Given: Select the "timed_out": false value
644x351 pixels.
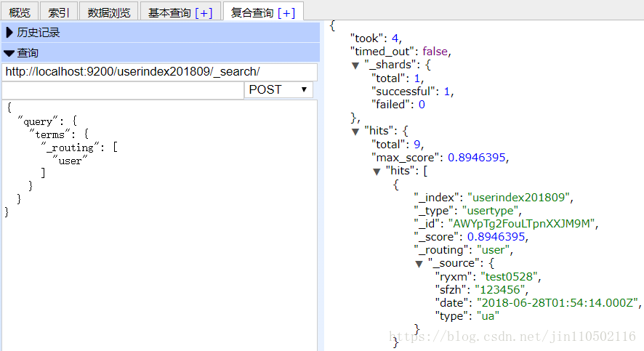Looking at the screenshot, I should [x=435, y=52].
